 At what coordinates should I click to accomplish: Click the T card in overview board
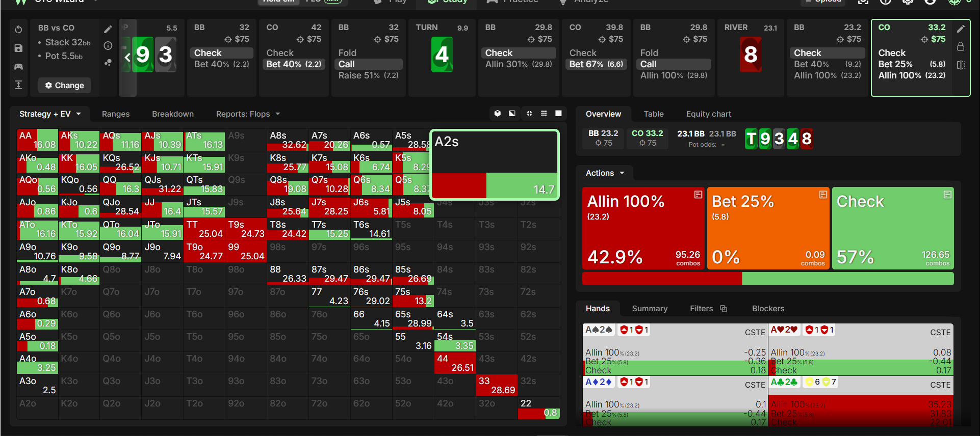[751, 139]
